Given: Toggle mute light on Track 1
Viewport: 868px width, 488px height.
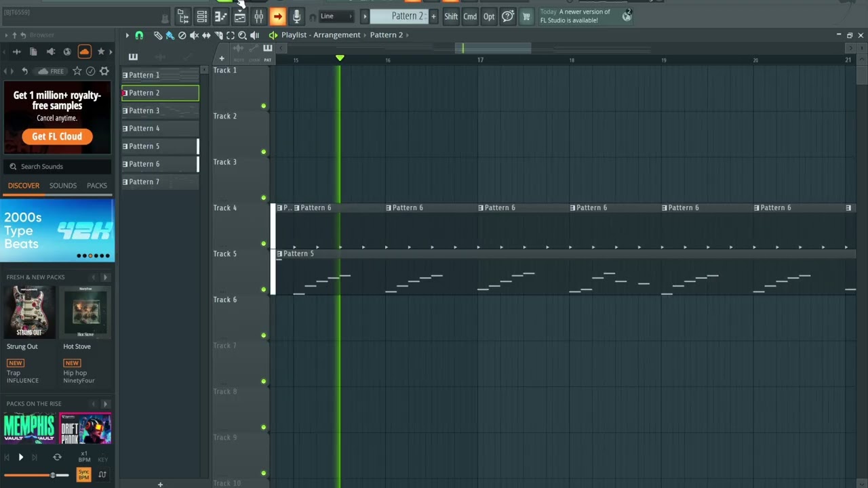Looking at the screenshot, I should (264, 106).
